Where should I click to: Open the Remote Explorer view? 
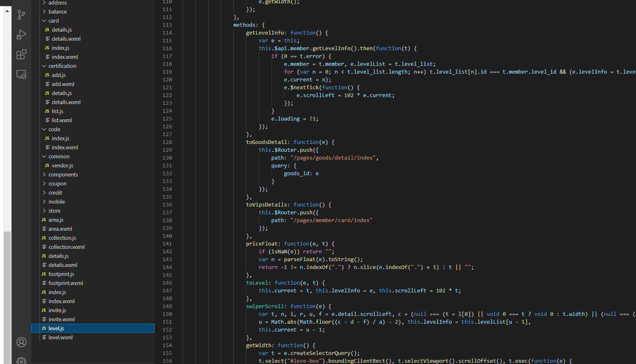[x=21, y=74]
